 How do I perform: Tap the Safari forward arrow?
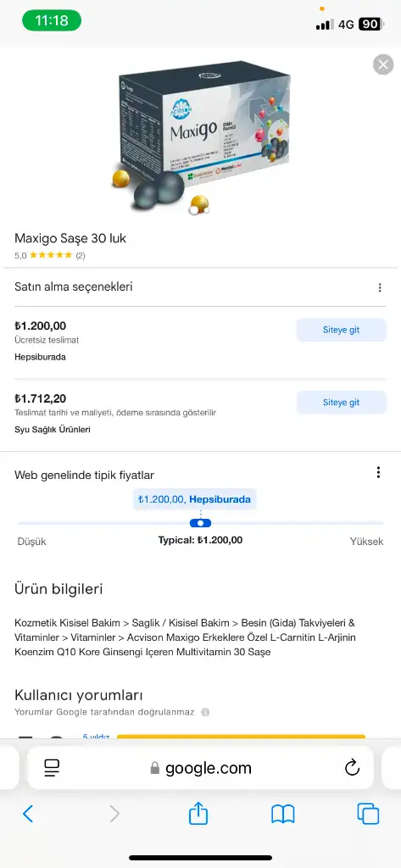click(114, 814)
